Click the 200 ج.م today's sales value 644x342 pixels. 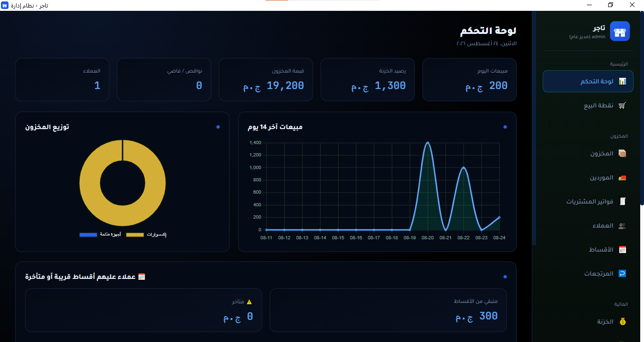[x=487, y=86]
